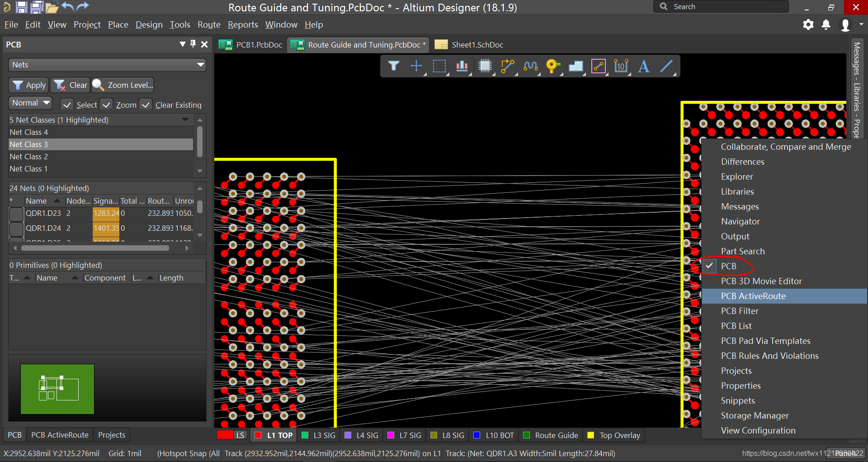
Task: Select the Route Guide layer tab
Action: [551, 435]
